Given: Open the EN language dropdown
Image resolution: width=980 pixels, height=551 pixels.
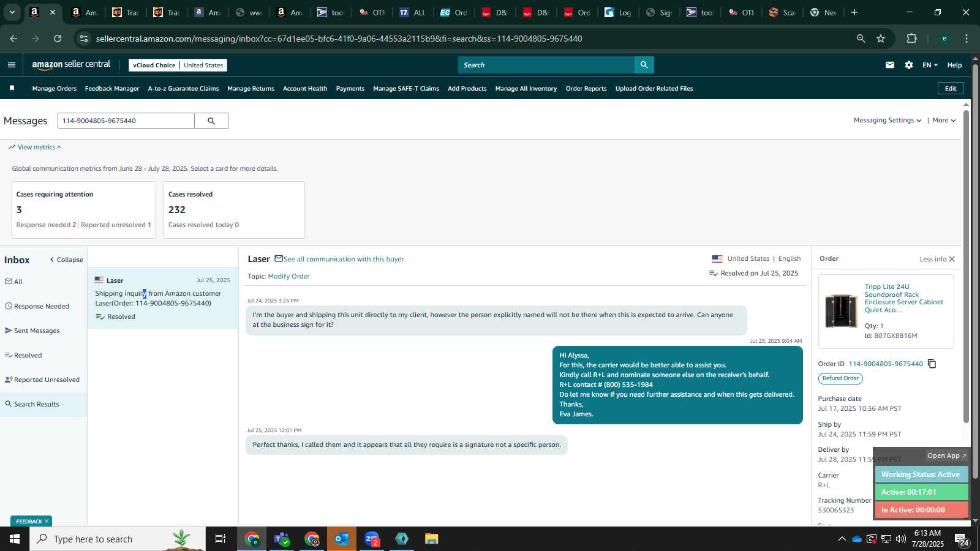Looking at the screenshot, I should pos(930,65).
